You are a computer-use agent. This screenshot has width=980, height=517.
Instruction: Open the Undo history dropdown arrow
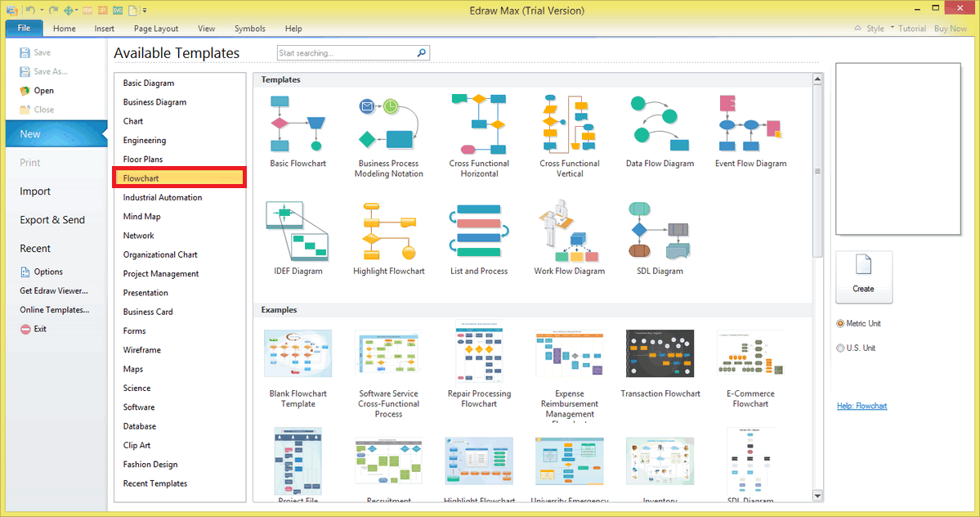click(42, 11)
